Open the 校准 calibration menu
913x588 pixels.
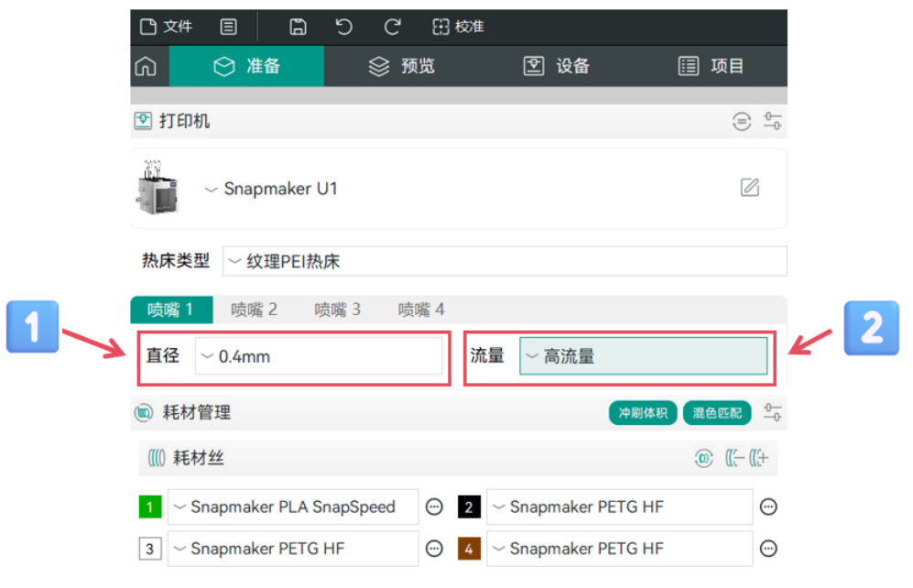point(458,27)
